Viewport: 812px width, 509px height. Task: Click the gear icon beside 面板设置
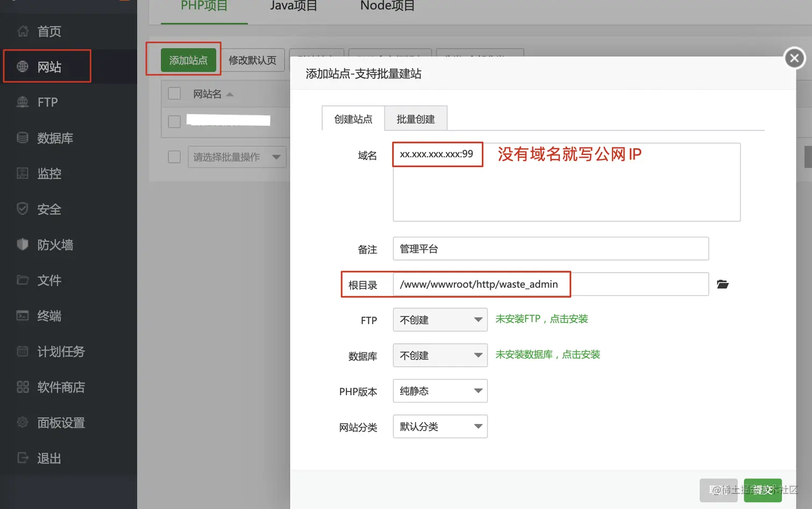(23, 423)
